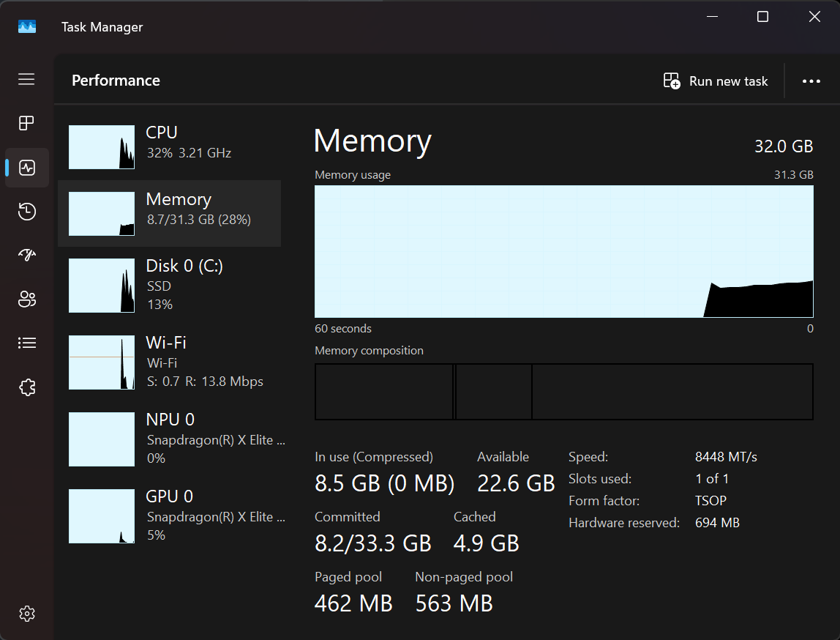Click the Memory usage label
The height and width of the screenshot is (640, 840).
[353, 175]
